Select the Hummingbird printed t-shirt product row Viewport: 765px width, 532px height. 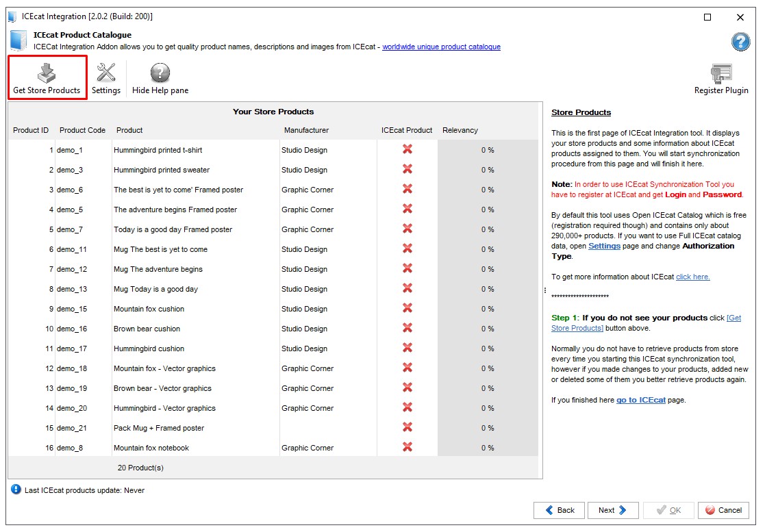(x=273, y=150)
